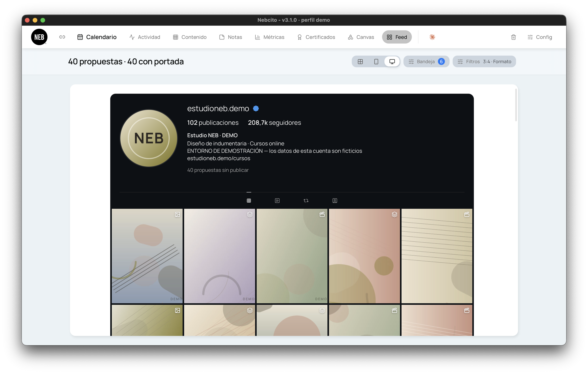Viewport: 588px width, 374px height.
Task: Expand the Bandeja tray with 6 badge
Action: 426,61
